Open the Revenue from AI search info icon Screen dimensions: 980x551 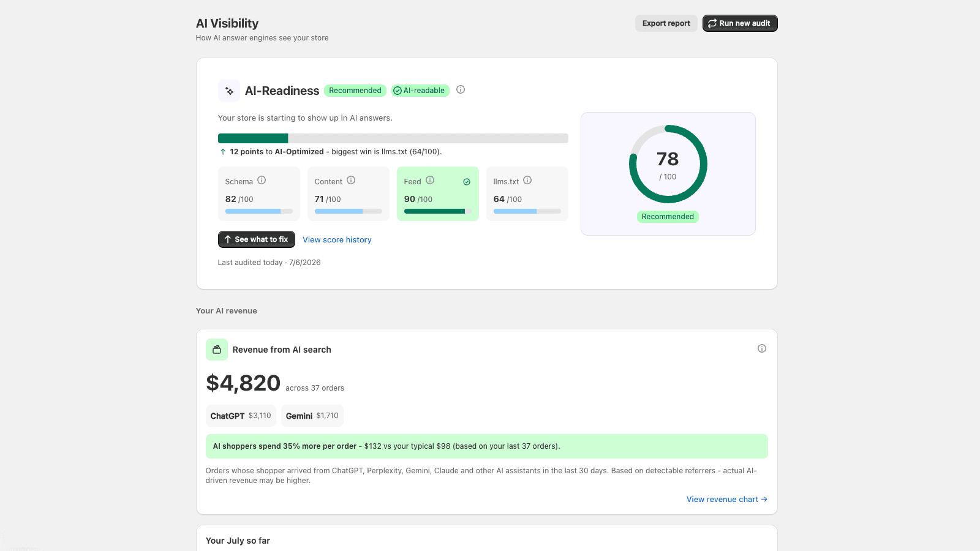tap(762, 348)
